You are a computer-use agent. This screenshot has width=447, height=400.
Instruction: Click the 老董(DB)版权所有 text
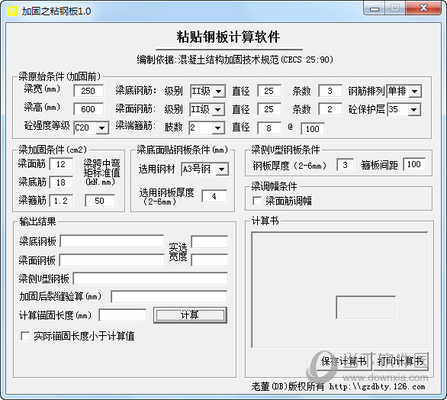[x=287, y=386]
